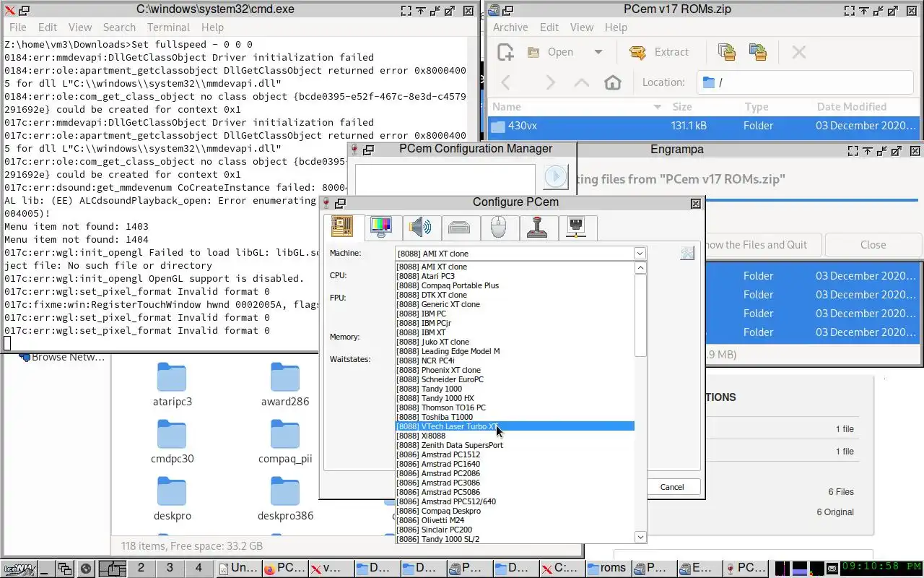Click the config list box in Configuration Manager
Image resolution: width=924 pixels, height=578 pixels.
click(x=445, y=179)
